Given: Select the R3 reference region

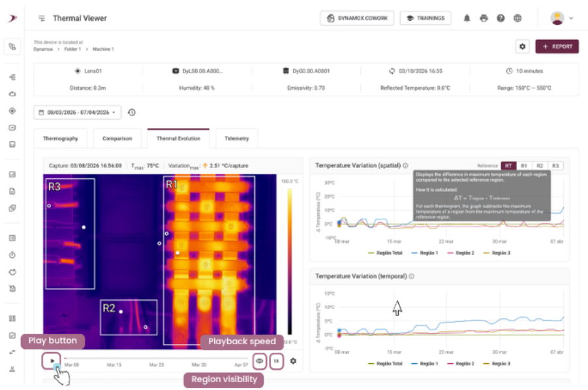Looking at the screenshot, I should point(555,165).
